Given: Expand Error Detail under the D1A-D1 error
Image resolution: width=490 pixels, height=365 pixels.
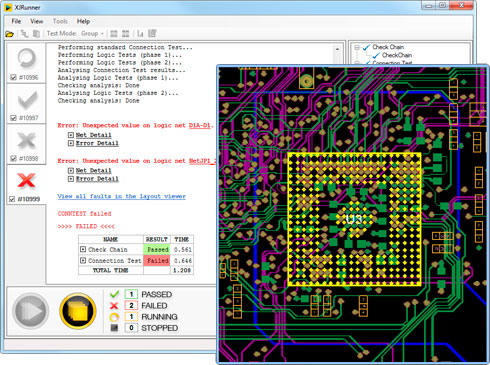Looking at the screenshot, I should coord(71,143).
